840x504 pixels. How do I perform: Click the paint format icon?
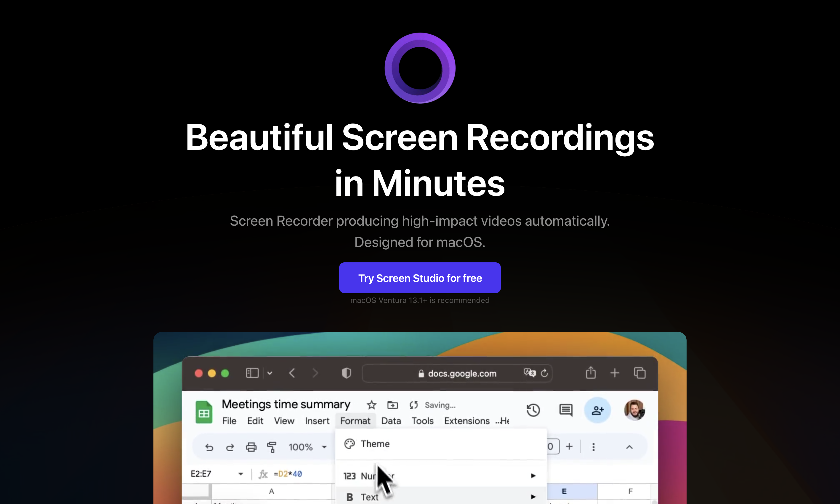[x=271, y=447]
